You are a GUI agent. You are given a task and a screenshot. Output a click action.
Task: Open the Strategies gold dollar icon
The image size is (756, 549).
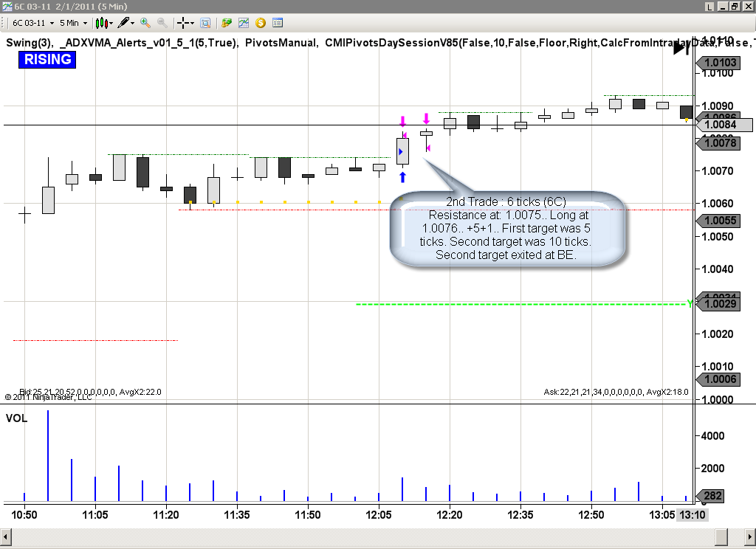click(261, 23)
